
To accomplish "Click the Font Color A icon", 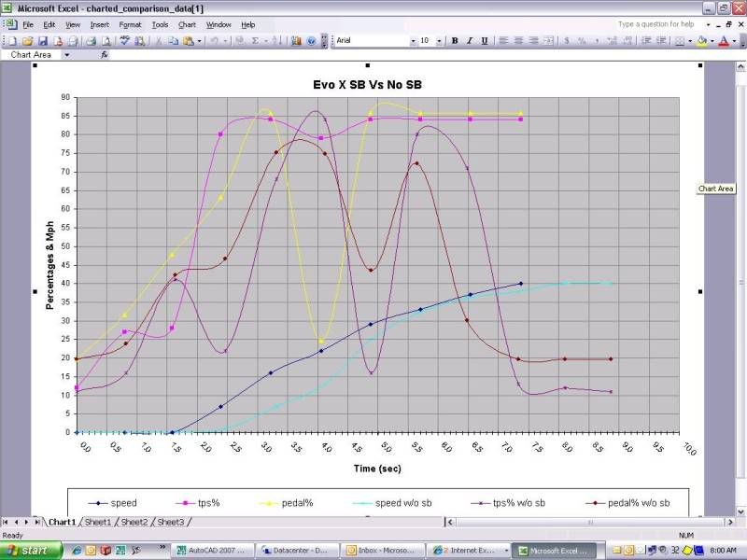I will (x=724, y=41).
